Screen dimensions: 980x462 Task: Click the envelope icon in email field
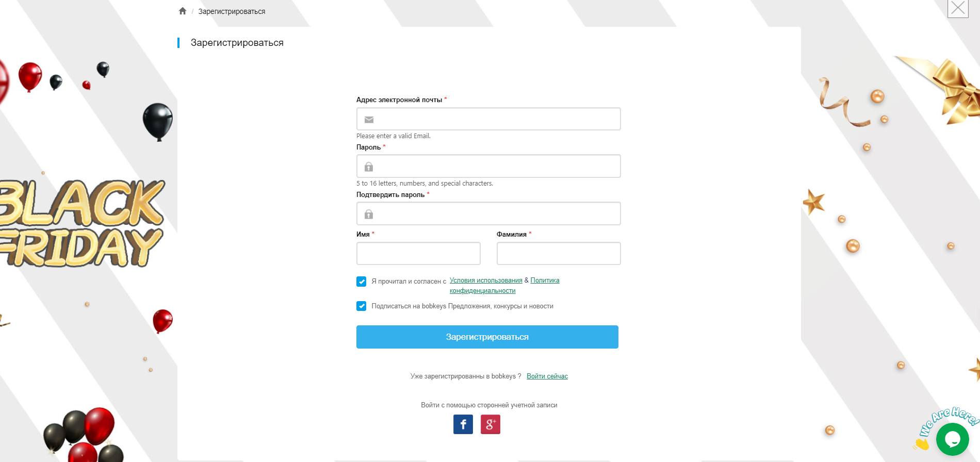coord(369,120)
